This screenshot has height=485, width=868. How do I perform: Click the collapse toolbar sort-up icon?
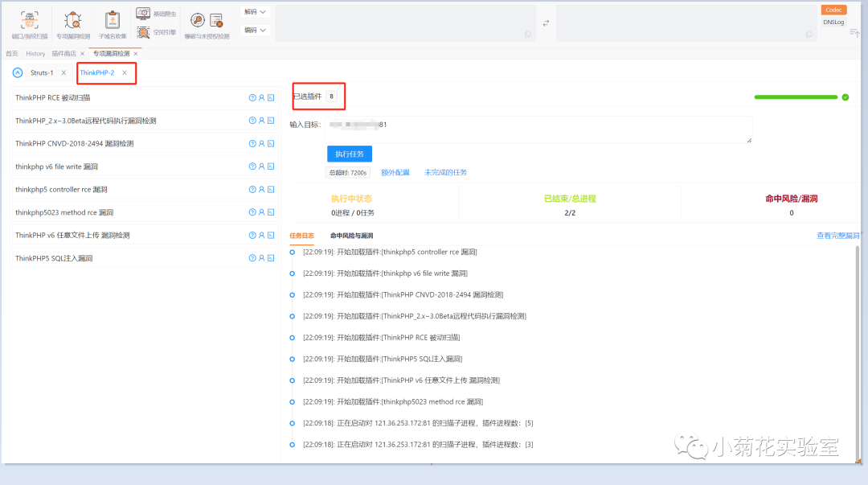pos(854,33)
